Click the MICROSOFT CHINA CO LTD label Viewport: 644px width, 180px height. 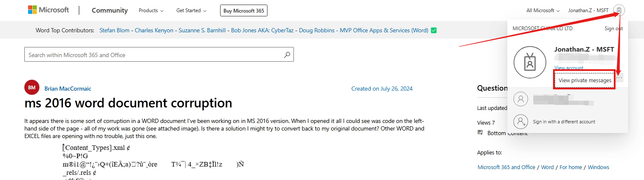tap(543, 29)
